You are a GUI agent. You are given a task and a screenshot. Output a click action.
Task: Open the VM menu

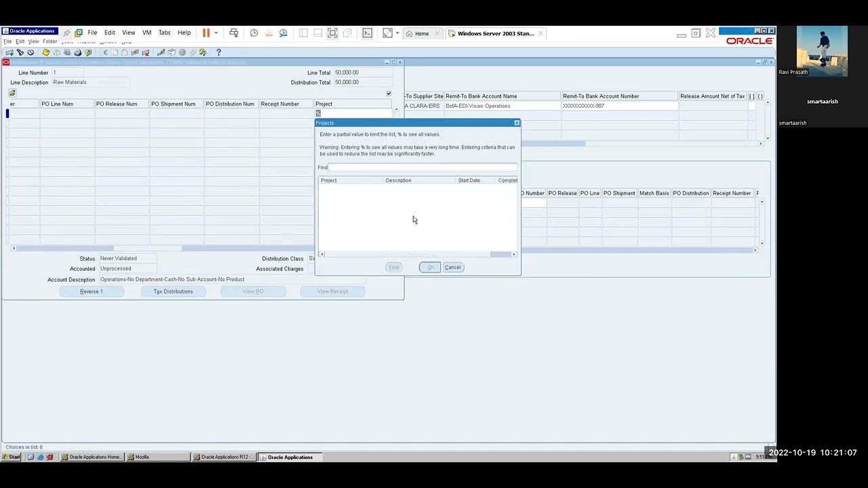coord(146,33)
